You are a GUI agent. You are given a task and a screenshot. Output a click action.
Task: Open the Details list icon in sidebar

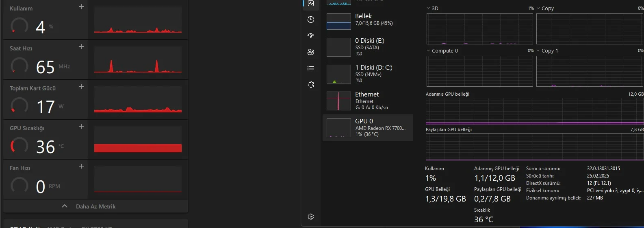tap(311, 68)
